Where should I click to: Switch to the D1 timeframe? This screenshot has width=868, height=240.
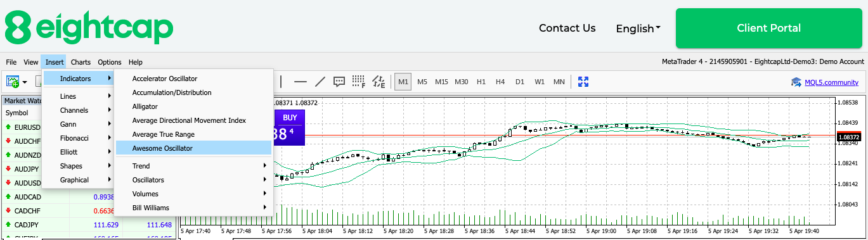click(520, 82)
